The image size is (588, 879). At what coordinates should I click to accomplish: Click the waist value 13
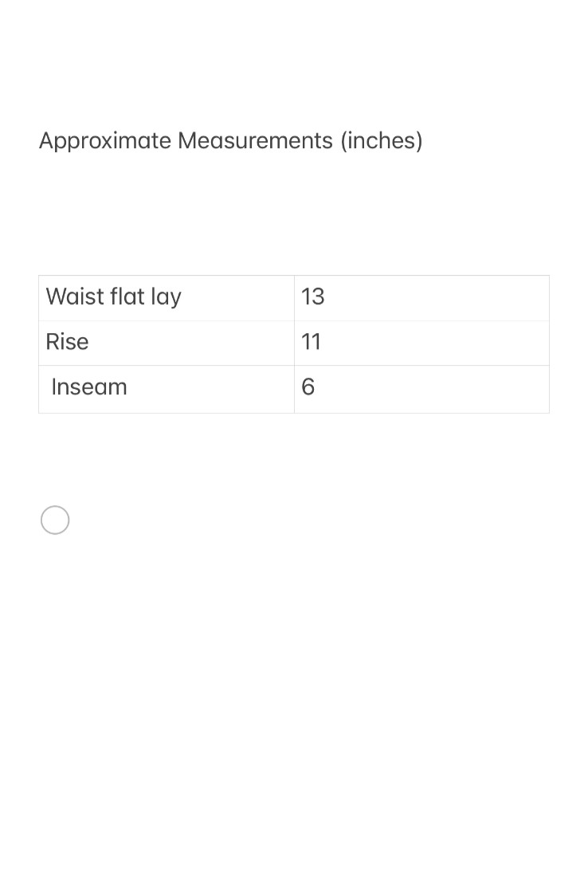coord(313,297)
